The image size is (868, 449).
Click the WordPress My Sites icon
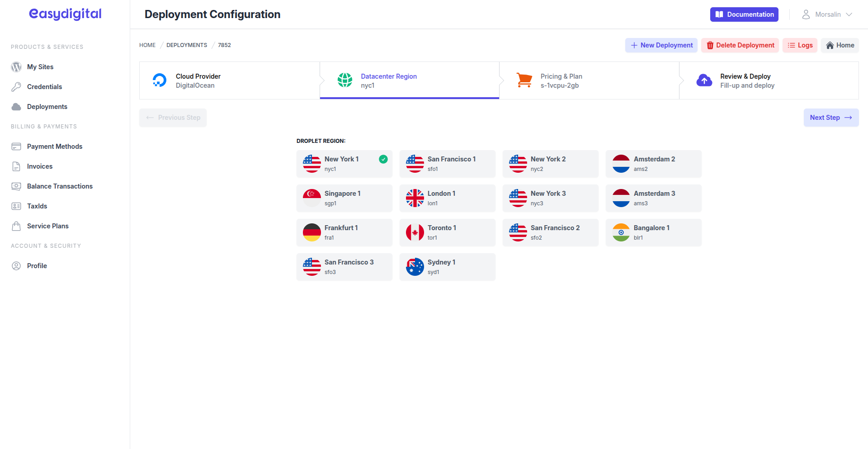[x=16, y=67]
